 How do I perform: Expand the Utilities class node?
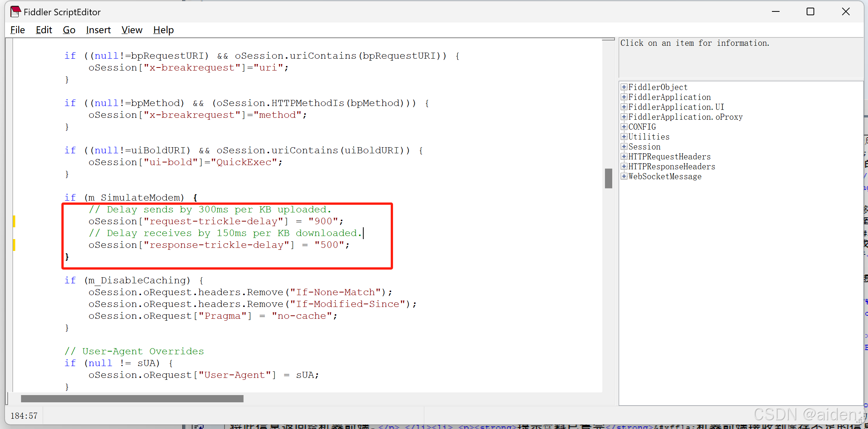(624, 137)
